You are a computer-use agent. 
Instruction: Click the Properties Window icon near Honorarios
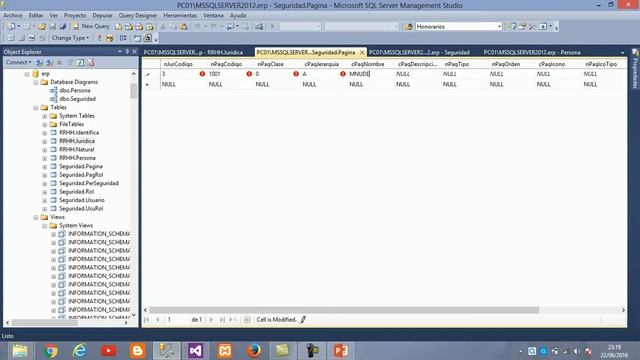tap(522, 27)
